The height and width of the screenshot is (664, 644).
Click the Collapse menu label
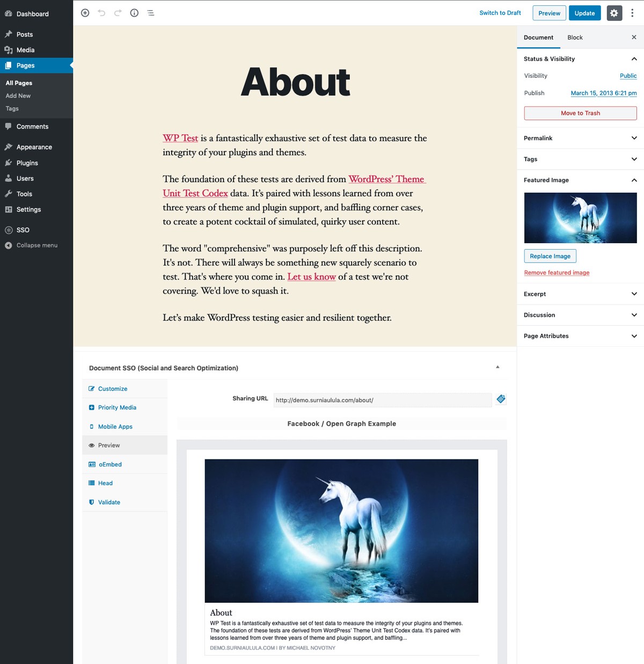(x=37, y=245)
